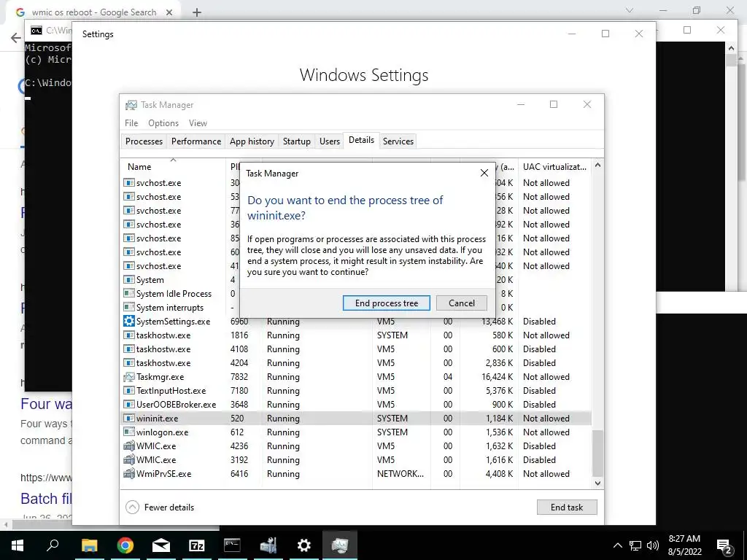Click End task button in Task Manager

pyautogui.click(x=566, y=507)
